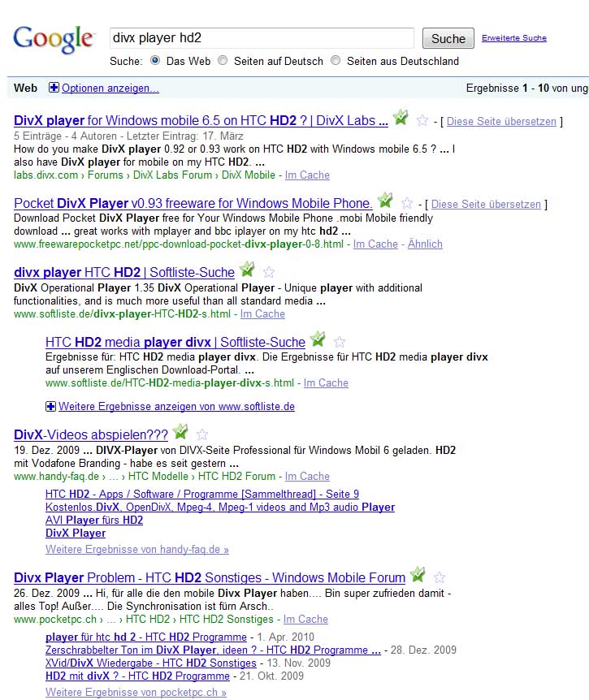Expand plus icon for more softliste.de results

[50, 406]
